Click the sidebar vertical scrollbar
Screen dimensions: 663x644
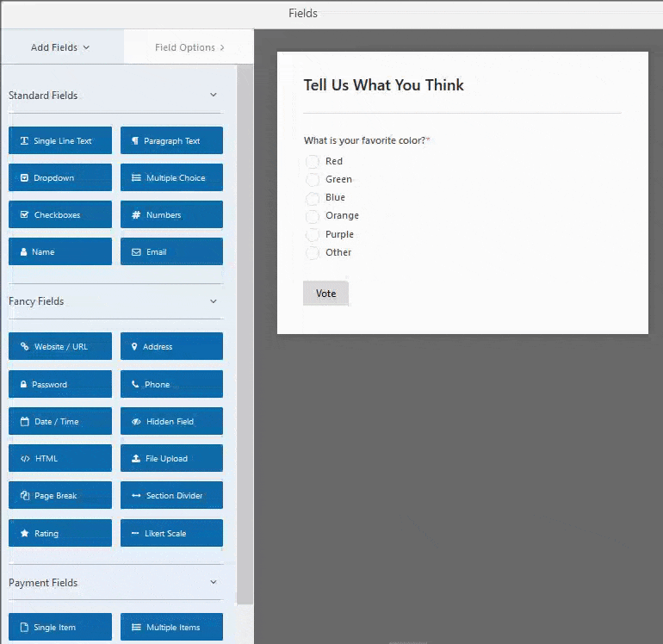pyautogui.click(x=245, y=344)
